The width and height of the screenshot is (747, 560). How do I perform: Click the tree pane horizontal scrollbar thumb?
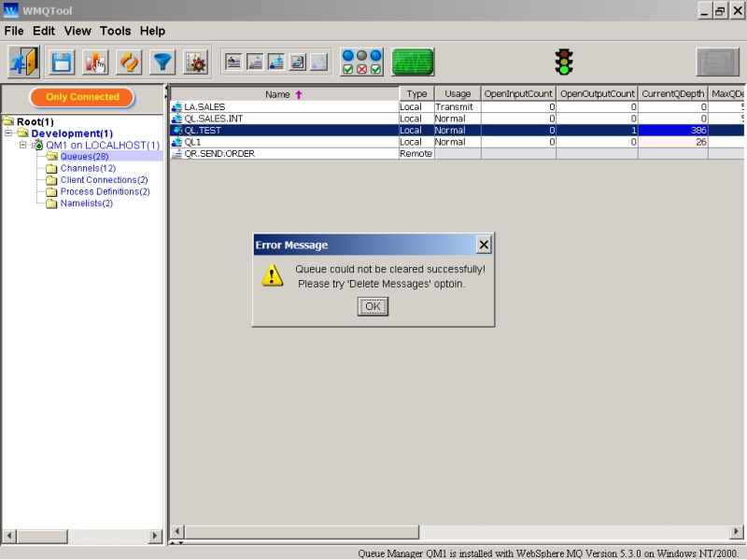42,536
